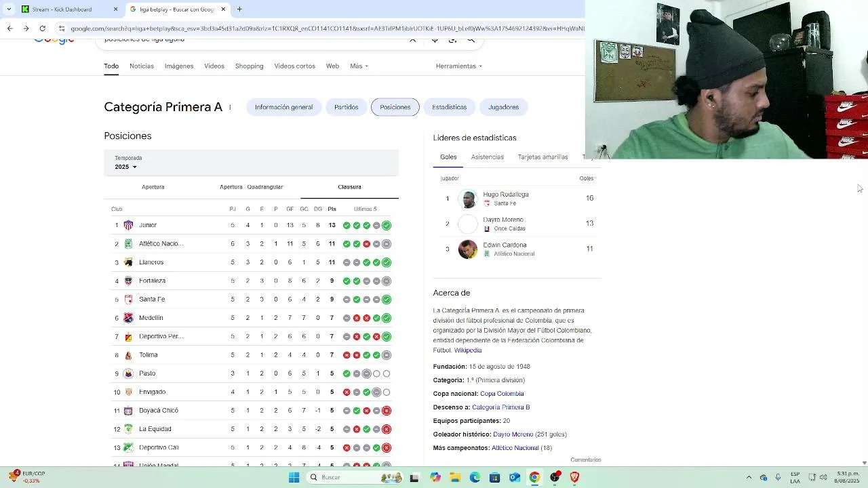This screenshot has width=868, height=488.
Task: Click the EUR/COP widget in taskbar
Action: [x=26, y=477]
